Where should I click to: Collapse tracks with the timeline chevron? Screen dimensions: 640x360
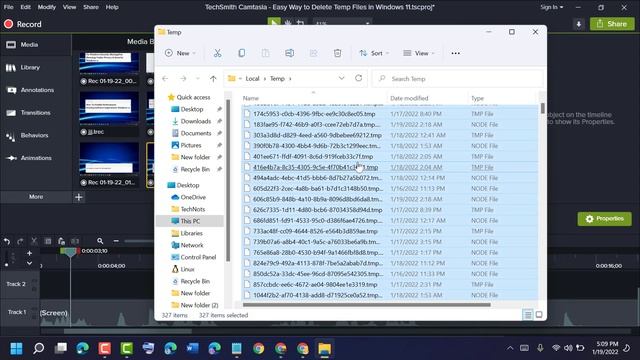click(29, 263)
